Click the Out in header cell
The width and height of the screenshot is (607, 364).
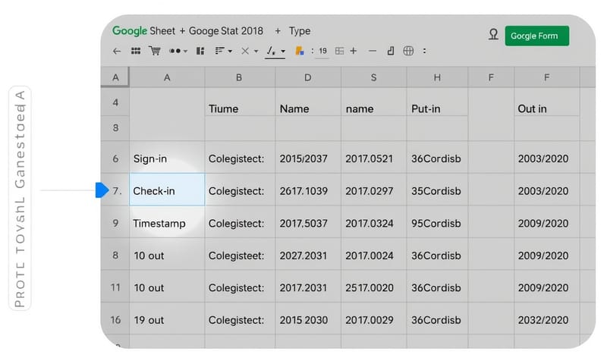546,102
